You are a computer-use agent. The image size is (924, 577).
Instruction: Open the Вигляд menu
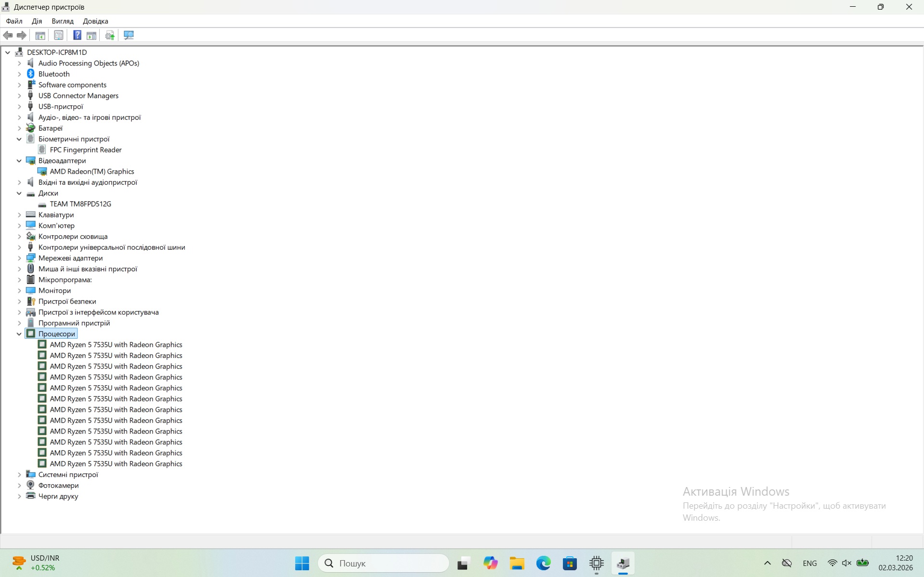pyautogui.click(x=63, y=21)
